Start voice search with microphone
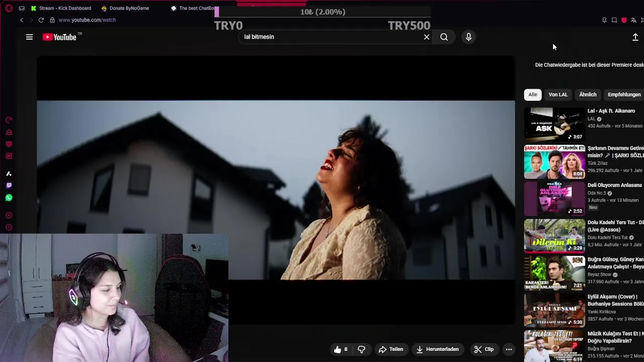This screenshot has width=644, height=362. click(x=468, y=37)
